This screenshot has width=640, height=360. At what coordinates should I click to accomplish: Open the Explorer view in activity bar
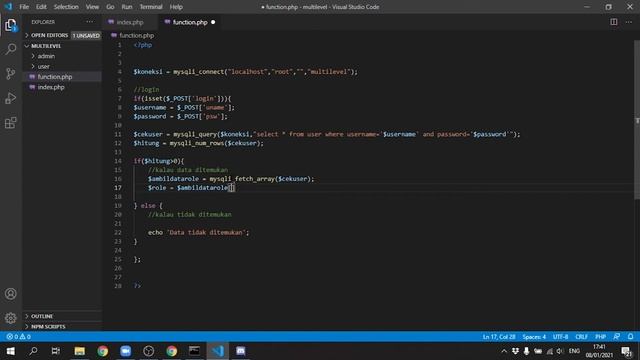11,25
